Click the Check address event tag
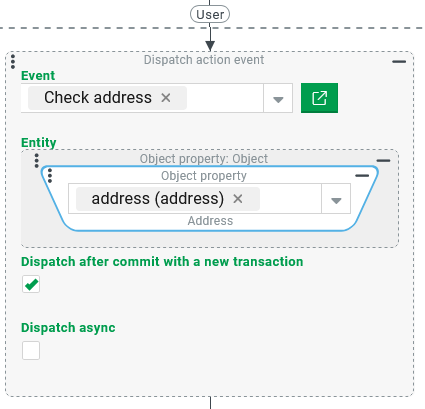425x409 pixels. pyautogui.click(x=98, y=98)
